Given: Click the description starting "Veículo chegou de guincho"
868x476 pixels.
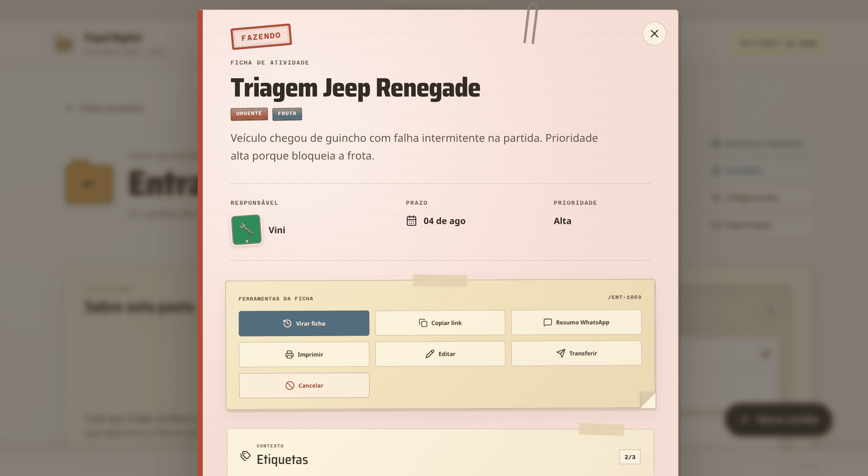Looking at the screenshot, I should click(x=414, y=147).
